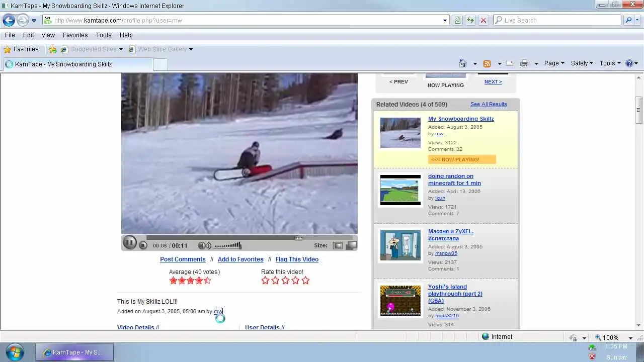
Task: Open the Safety dropdown menu
Action: point(582,63)
